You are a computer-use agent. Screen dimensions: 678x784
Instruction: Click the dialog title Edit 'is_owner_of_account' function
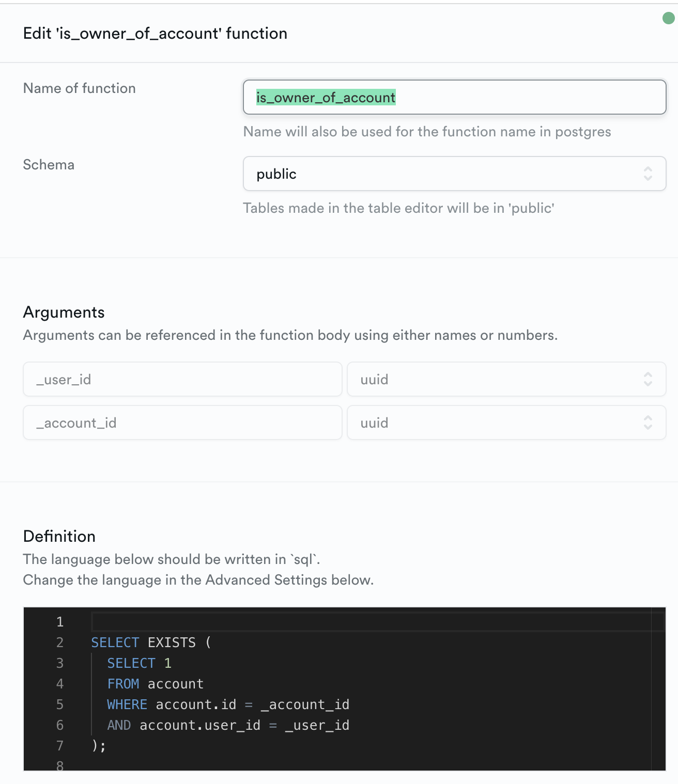(155, 33)
